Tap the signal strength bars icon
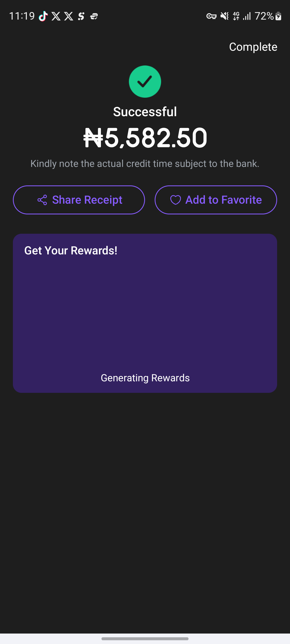The image size is (290, 644). tap(247, 16)
